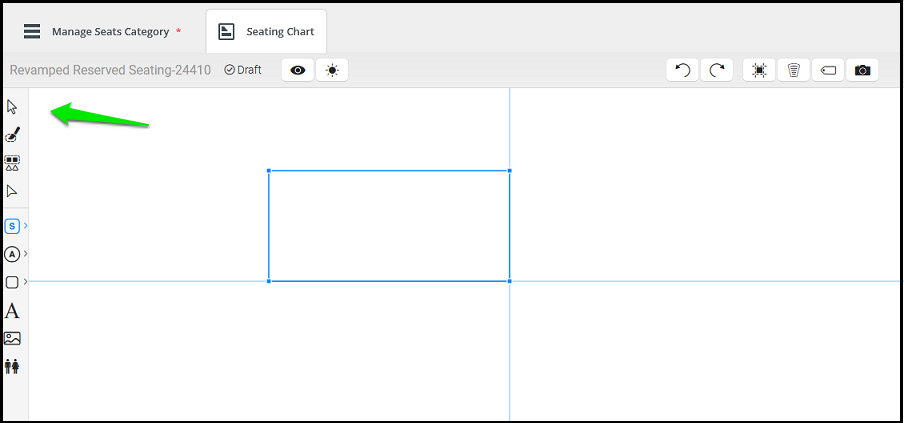
Task: Toggle preview with the eye button
Action: click(x=297, y=70)
